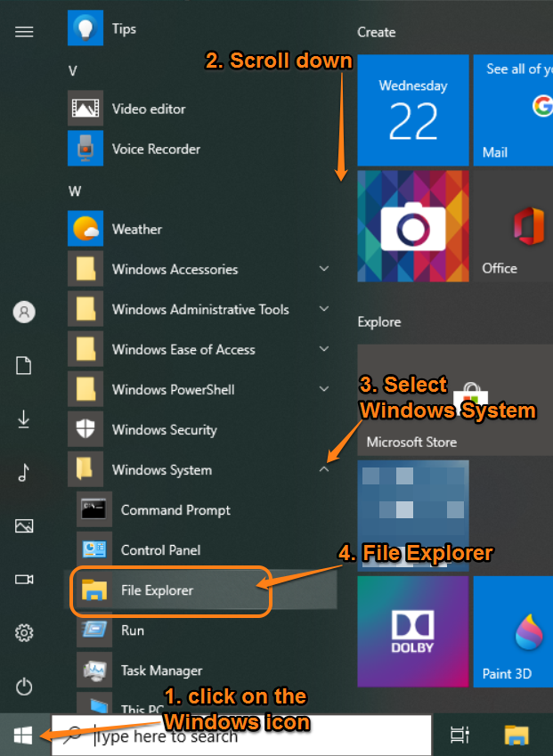553x756 pixels.
Task: Open the user account icon
Action: 24,312
